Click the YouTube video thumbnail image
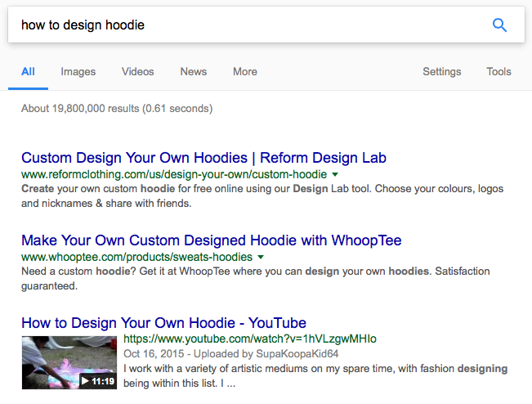 (x=69, y=362)
